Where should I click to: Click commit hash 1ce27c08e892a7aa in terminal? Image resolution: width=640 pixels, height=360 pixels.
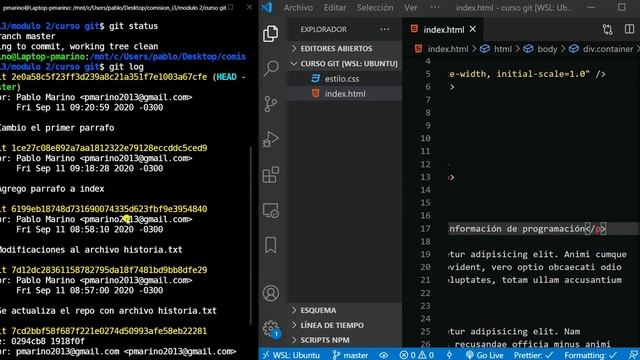pos(109,148)
